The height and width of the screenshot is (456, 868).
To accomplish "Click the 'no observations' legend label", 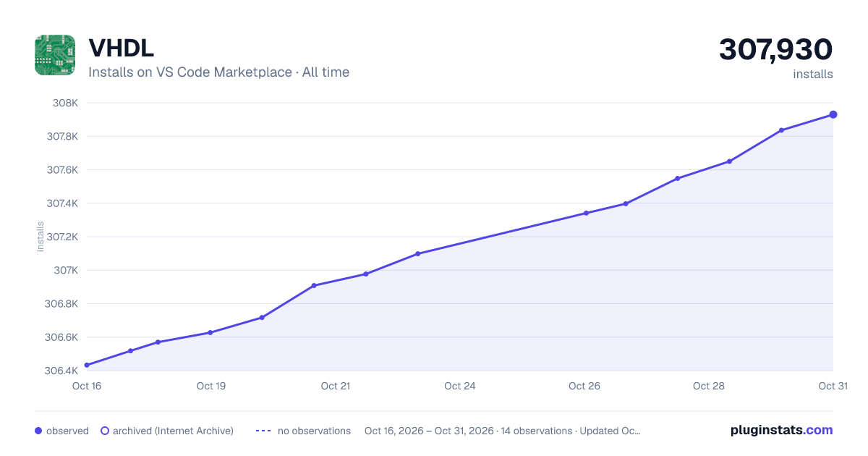I will coord(314,431).
